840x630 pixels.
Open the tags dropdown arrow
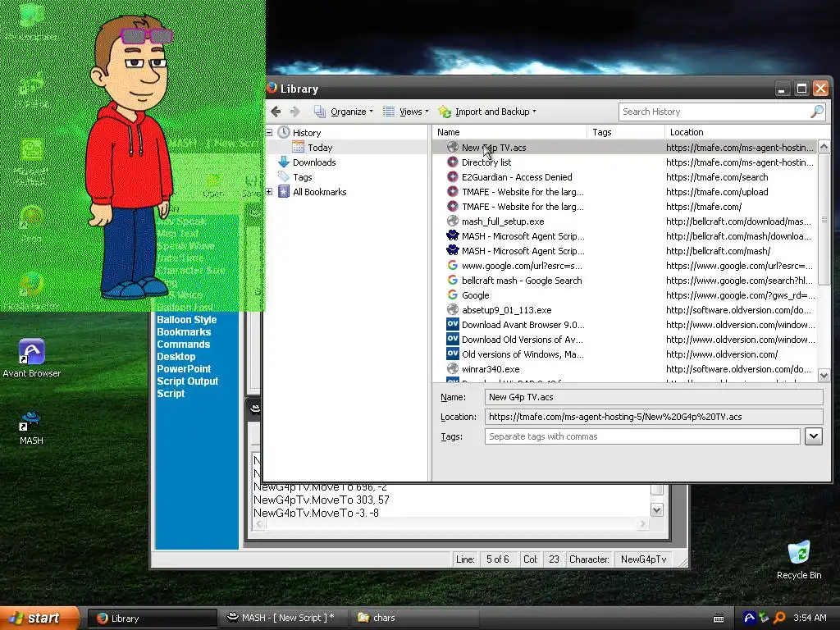[x=813, y=436]
